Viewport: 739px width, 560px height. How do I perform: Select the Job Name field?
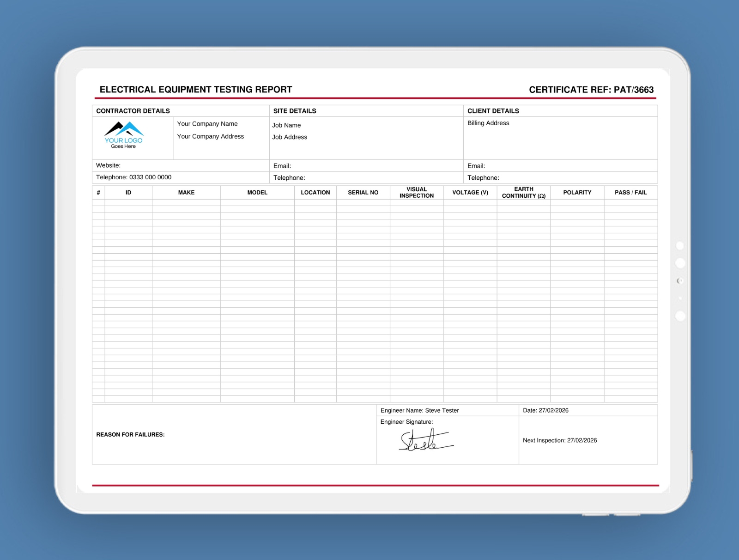click(286, 125)
